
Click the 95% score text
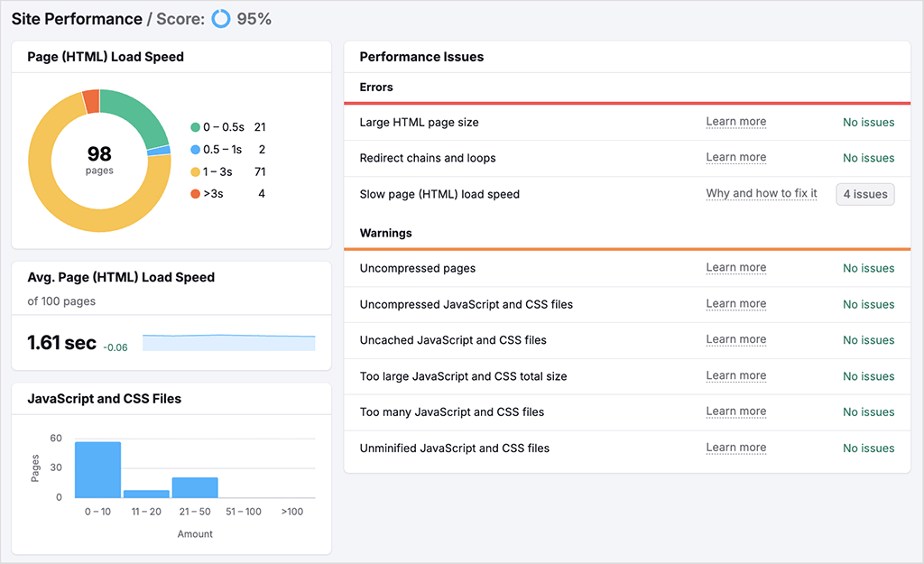click(x=254, y=19)
